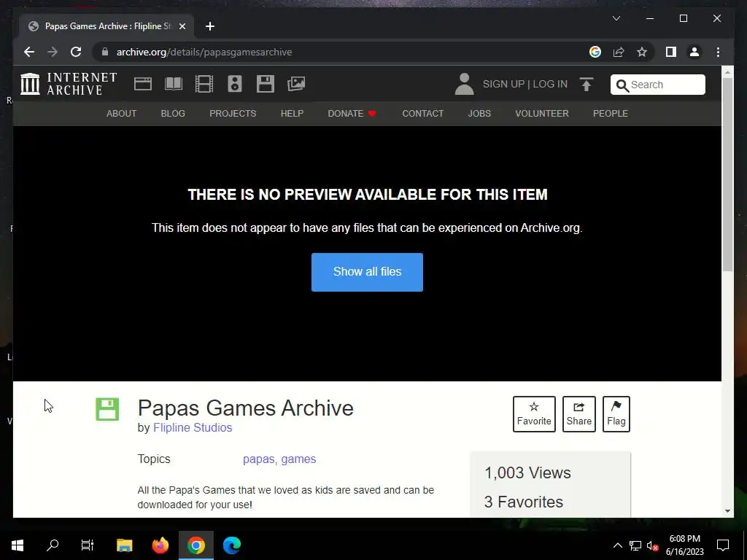Click the Share button for this item
The image size is (747, 560).
click(x=578, y=414)
